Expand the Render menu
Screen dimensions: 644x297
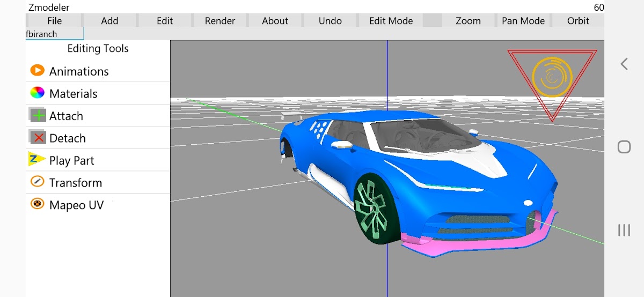(220, 21)
